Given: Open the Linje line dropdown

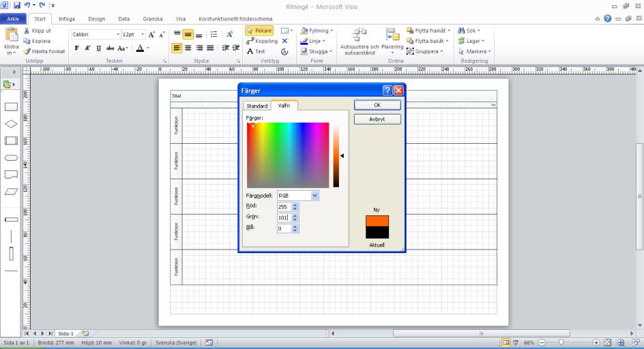Looking at the screenshot, I should (x=312, y=41).
